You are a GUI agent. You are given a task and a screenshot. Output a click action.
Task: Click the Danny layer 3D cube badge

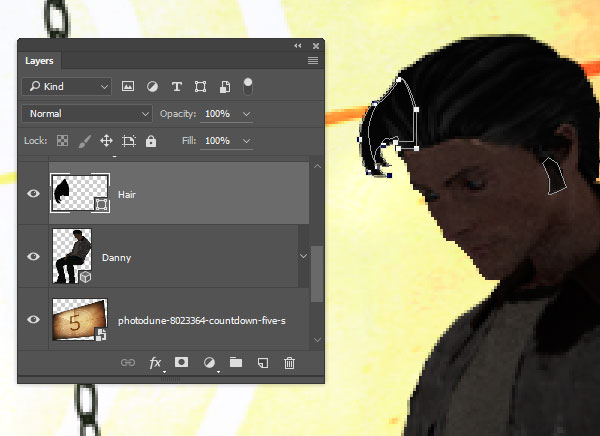85,277
